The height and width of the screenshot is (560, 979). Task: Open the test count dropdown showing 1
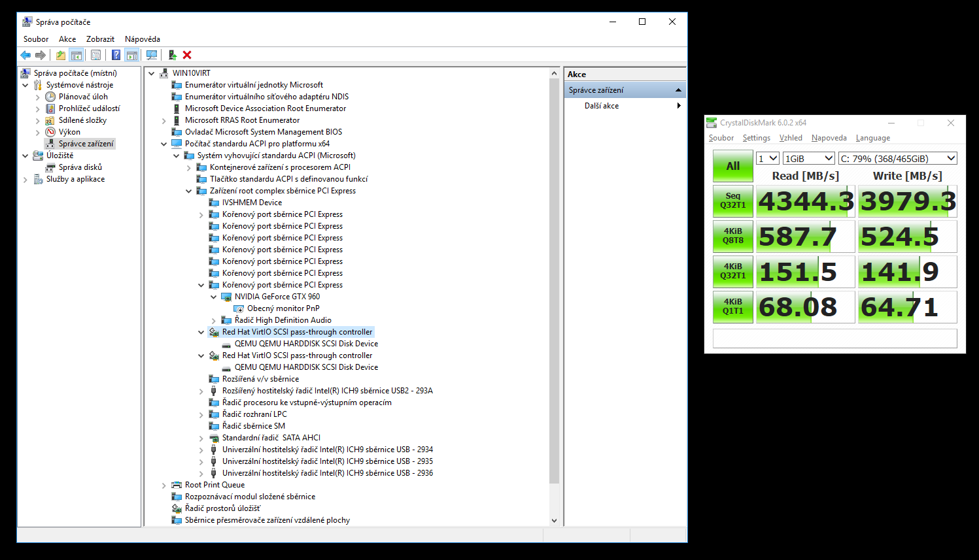click(x=767, y=158)
